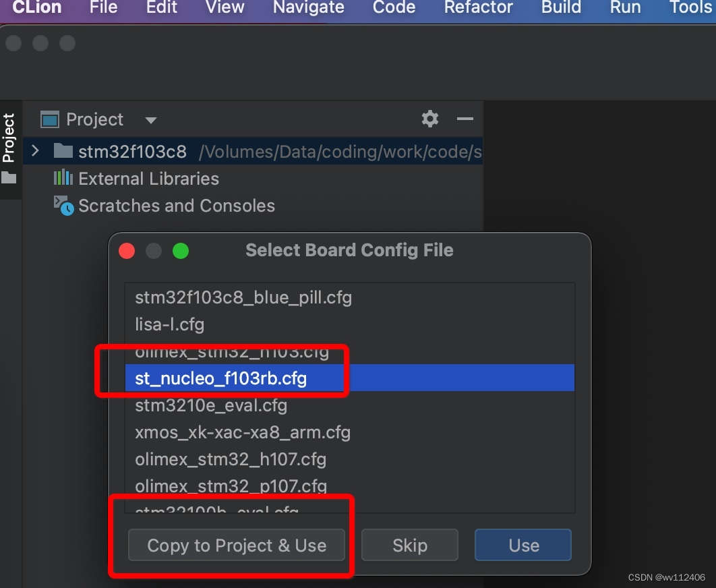Expand the stm32f103c8 project folder

[x=35, y=151]
